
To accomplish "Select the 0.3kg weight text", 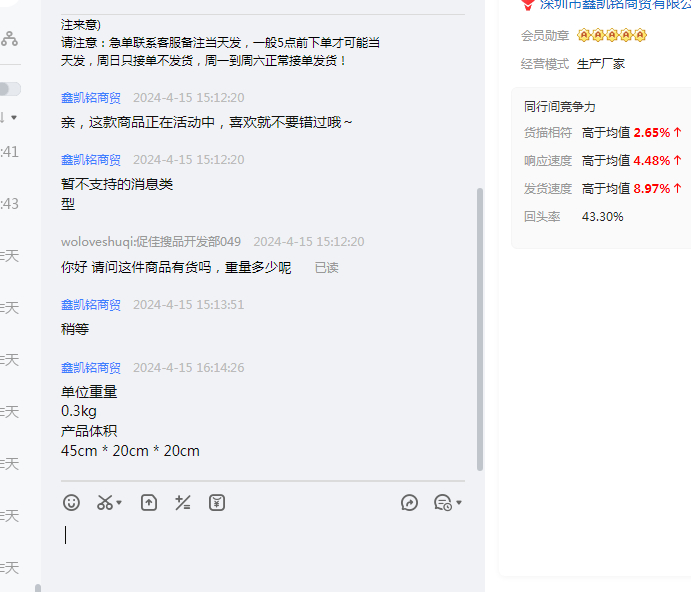I will click(79, 411).
